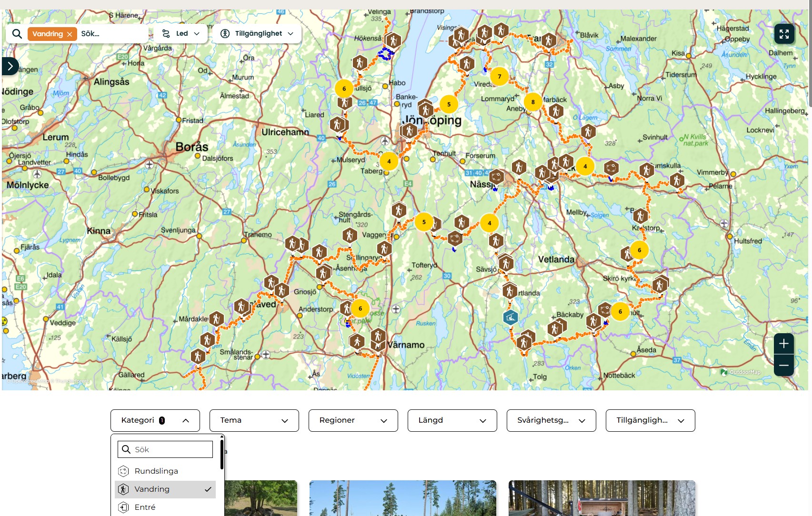
Task: Click the blue canoe marker near Bäckaby
Action: coord(510,317)
